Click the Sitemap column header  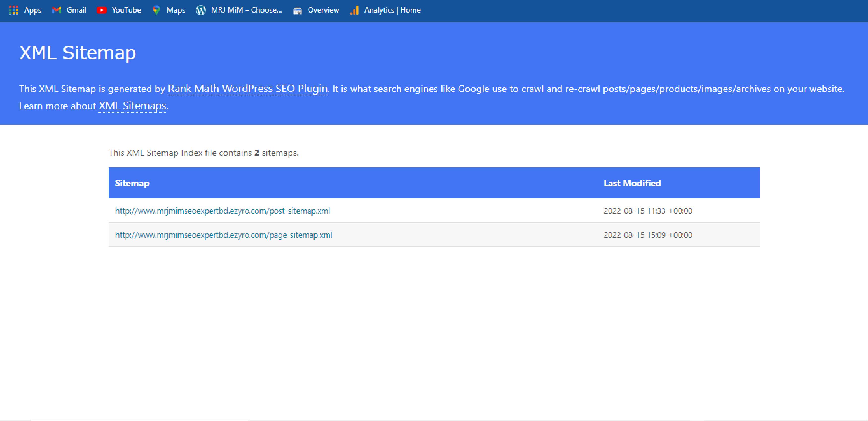(x=132, y=183)
